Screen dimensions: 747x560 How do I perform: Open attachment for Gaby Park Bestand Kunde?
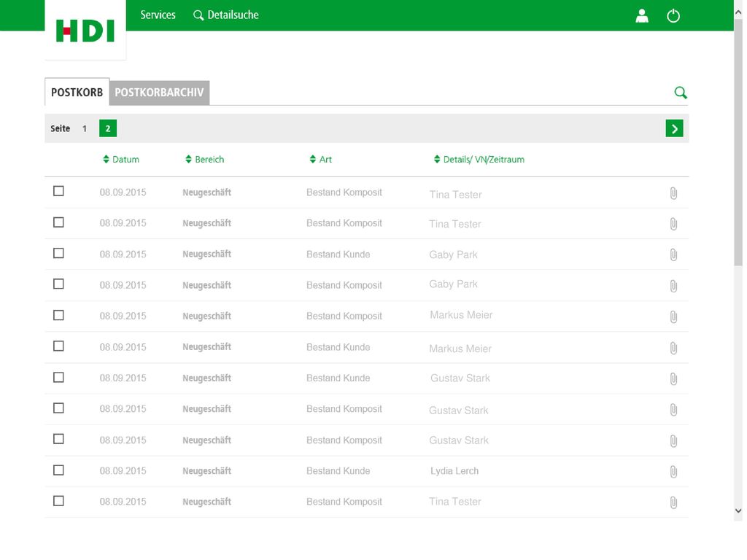(x=673, y=254)
